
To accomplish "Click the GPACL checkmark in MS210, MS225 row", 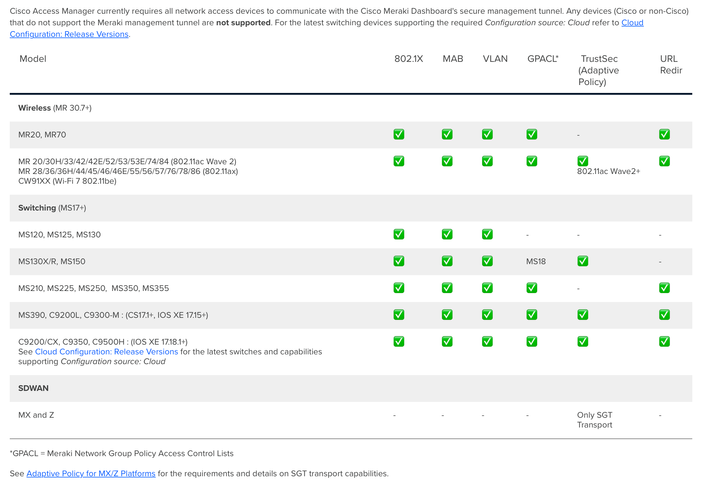I will [x=532, y=288].
